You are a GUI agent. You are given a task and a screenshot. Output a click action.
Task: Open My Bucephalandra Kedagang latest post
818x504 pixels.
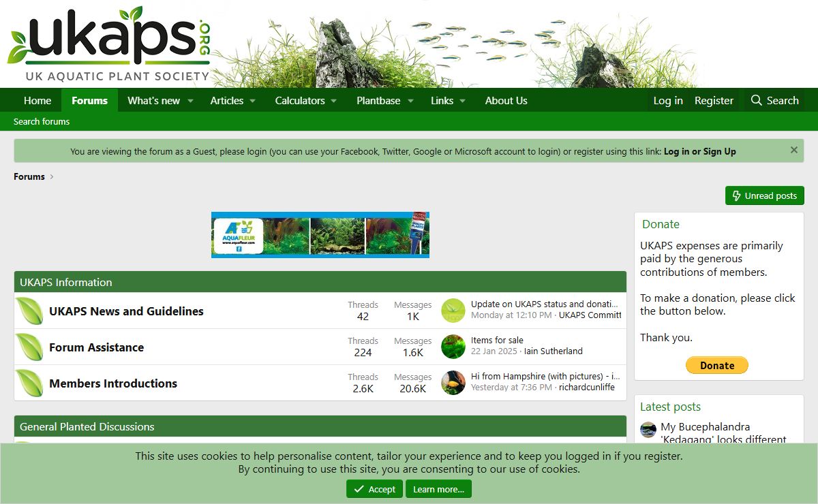click(724, 433)
